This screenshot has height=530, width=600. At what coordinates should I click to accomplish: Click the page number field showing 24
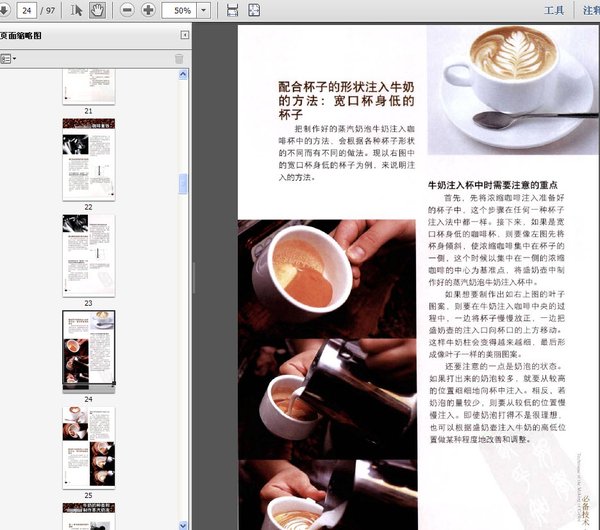[26, 10]
